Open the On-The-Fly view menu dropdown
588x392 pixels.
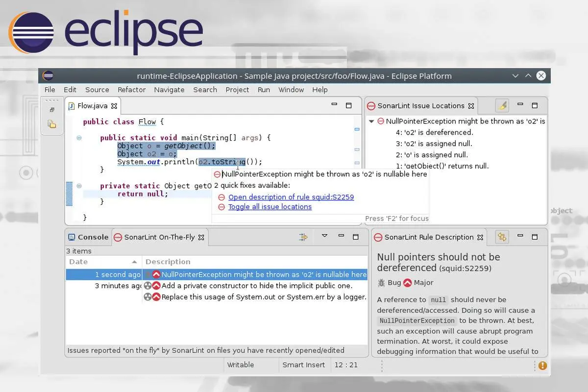click(x=324, y=236)
